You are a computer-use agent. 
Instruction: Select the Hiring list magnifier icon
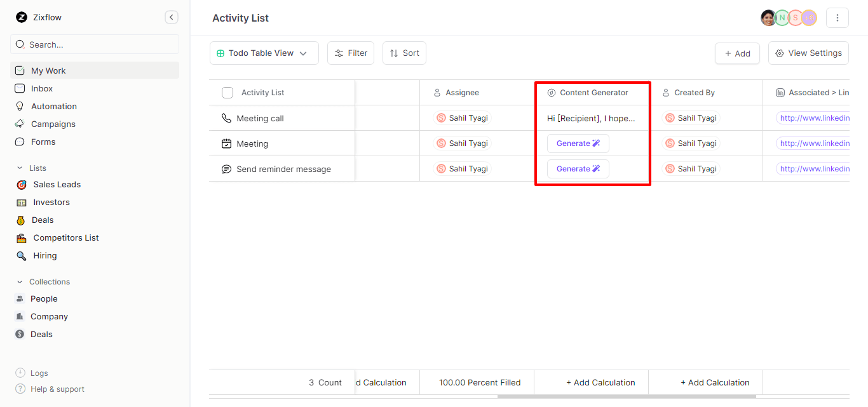coord(21,255)
